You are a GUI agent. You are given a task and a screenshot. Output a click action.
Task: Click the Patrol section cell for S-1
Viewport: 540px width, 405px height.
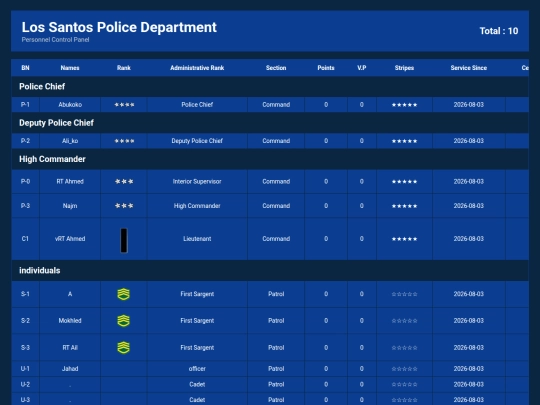coord(276,294)
